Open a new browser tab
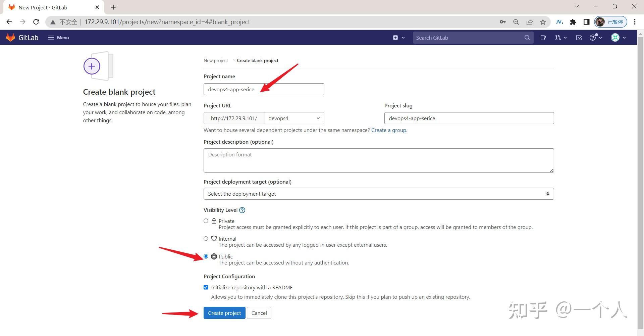 click(113, 7)
